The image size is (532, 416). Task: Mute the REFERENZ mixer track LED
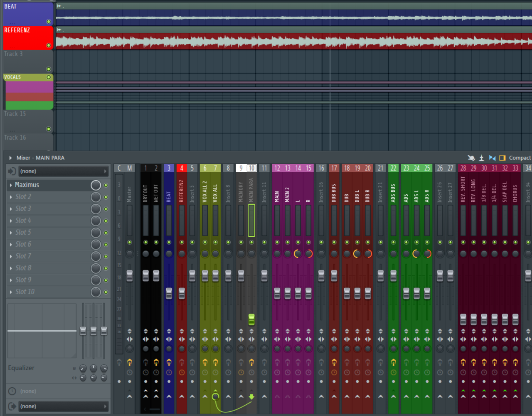pos(182,243)
